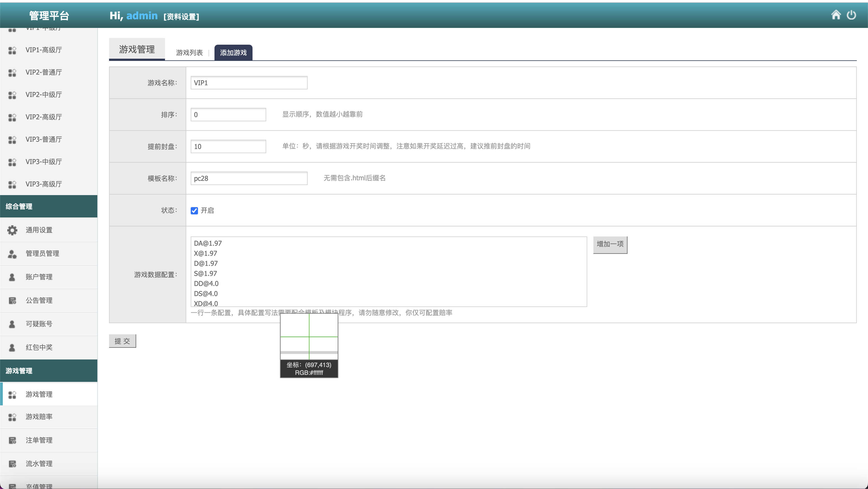The width and height of the screenshot is (868, 489).
Task: Click the power logout icon
Action: [x=851, y=15]
